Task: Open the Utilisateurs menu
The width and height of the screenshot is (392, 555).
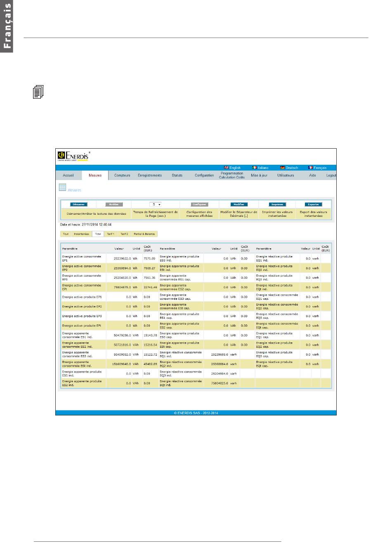Action: 286,176
